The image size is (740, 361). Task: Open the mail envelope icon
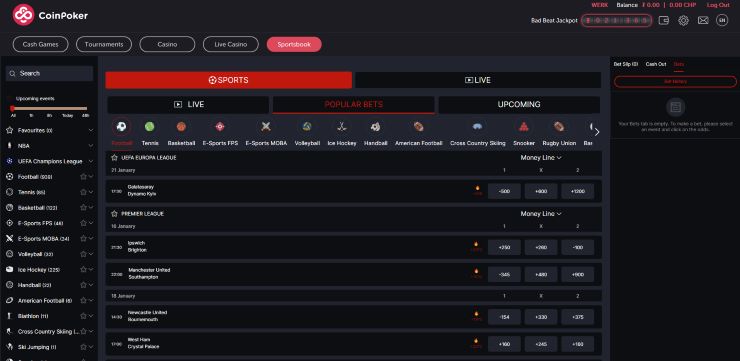[703, 20]
